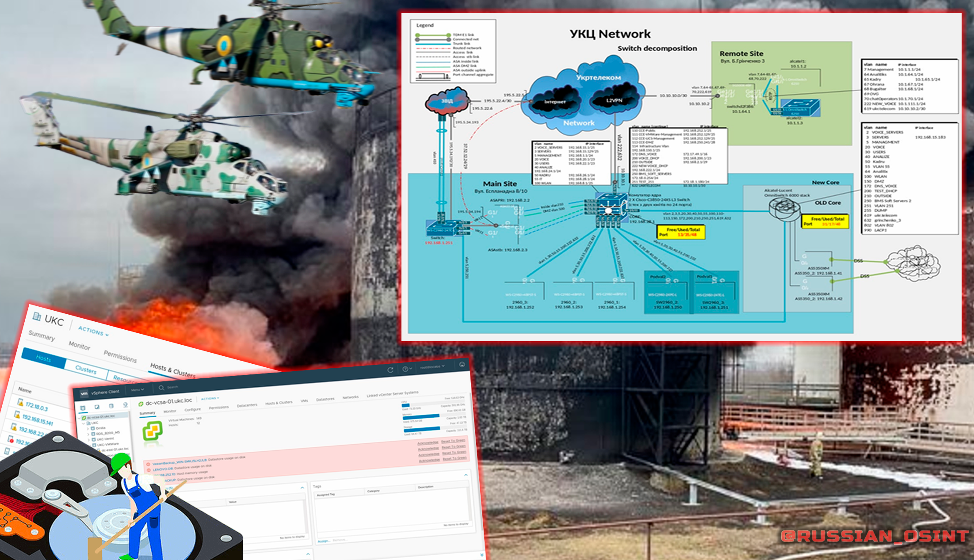Collapse the Tags panel chevron

pos(466,475)
